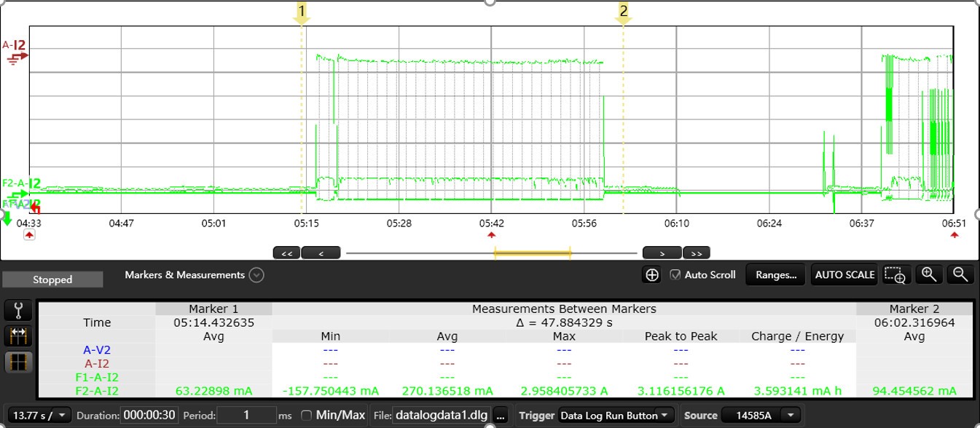Enable the Min/Max checkbox

pyautogui.click(x=306, y=416)
